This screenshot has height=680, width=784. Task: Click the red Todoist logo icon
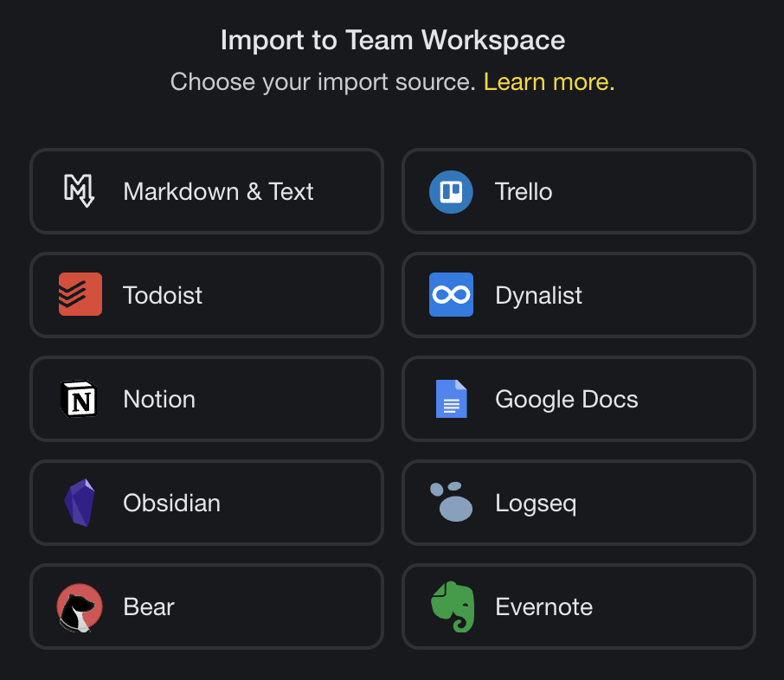pos(80,295)
